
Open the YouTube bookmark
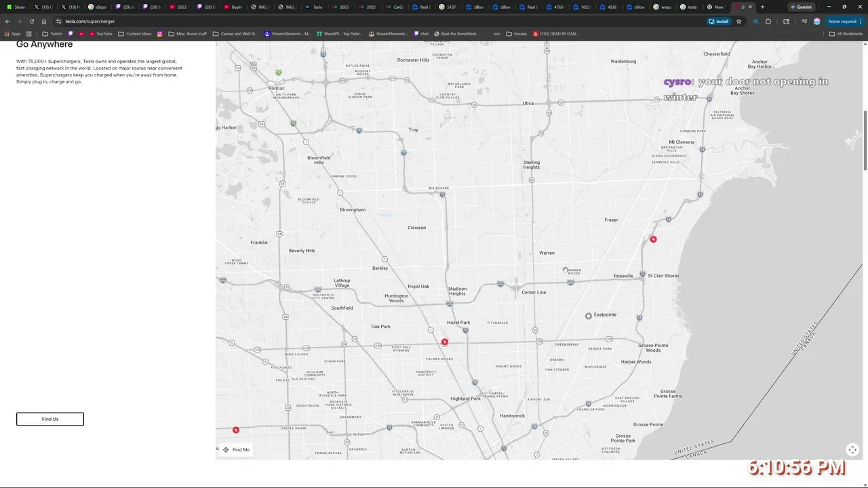pyautogui.click(x=101, y=33)
